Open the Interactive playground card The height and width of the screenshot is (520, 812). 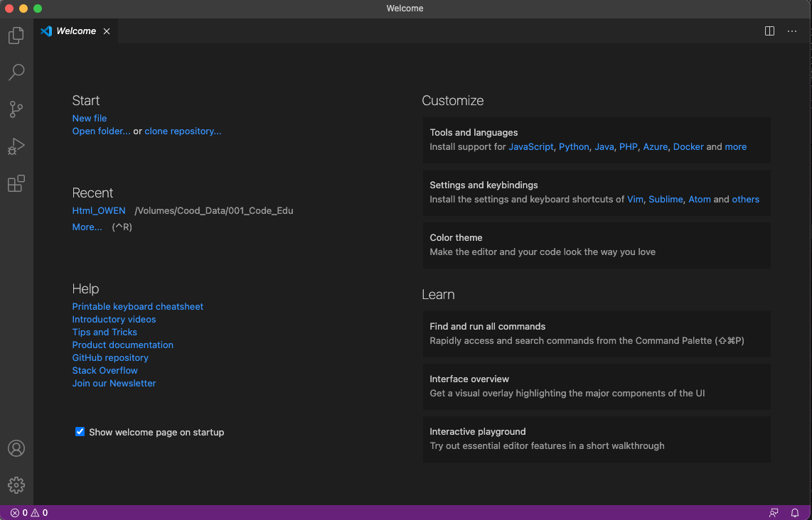(x=597, y=439)
